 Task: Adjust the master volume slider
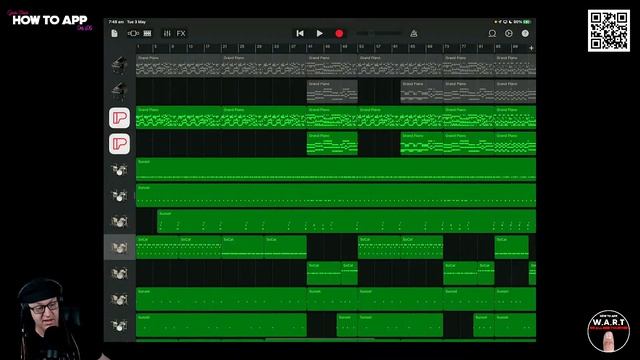click(x=379, y=33)
